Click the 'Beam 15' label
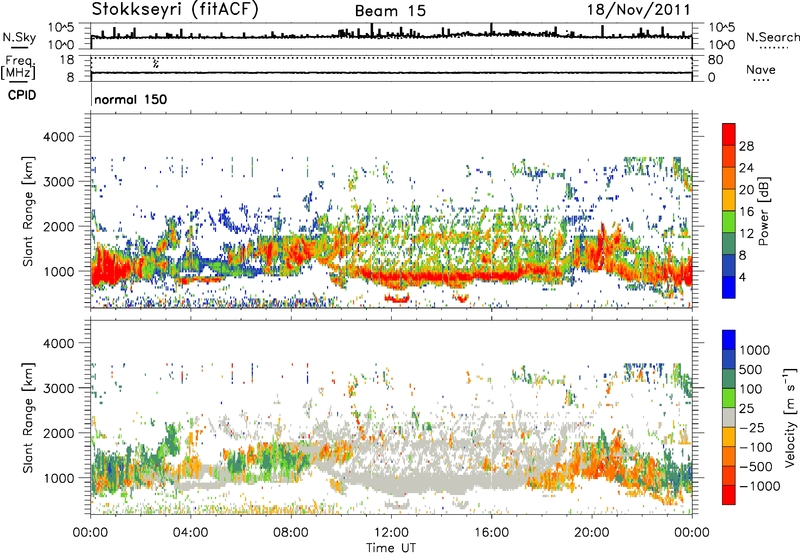This screenshot has width=800, height=554. click(390, 11)
